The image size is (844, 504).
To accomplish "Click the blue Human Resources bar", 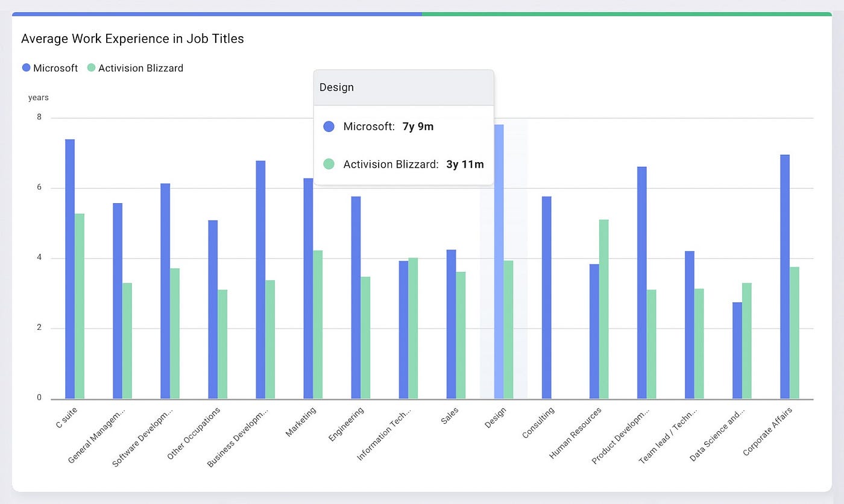I will [x=594, y=332].
